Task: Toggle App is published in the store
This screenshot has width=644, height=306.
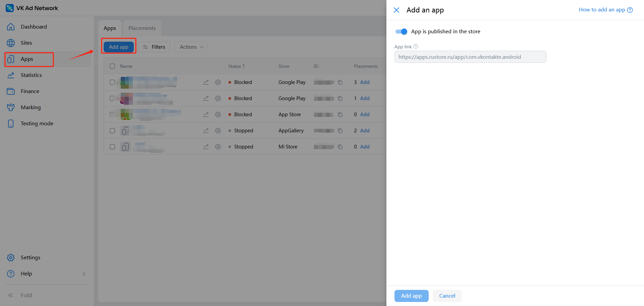Action: click(401, 32)
